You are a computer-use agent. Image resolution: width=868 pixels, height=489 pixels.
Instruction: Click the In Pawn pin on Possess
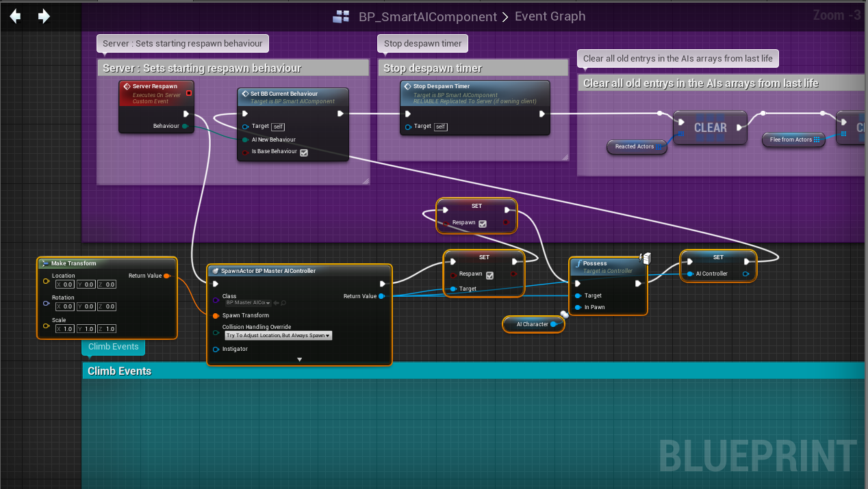[x=578, y=307]
